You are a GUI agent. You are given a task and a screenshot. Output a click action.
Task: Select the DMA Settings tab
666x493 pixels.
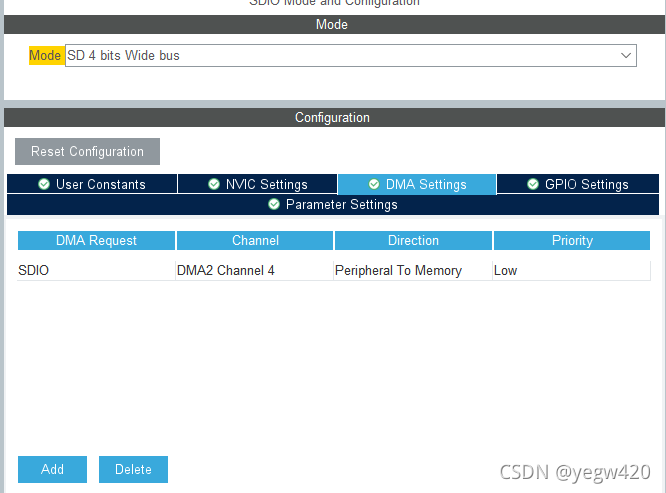point(417,184)
